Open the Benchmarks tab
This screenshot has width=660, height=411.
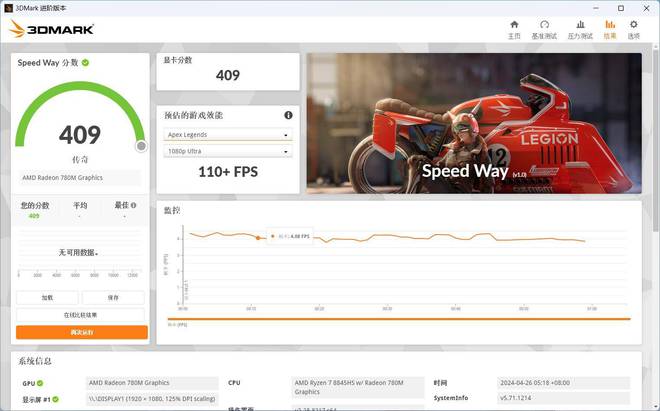544,30
